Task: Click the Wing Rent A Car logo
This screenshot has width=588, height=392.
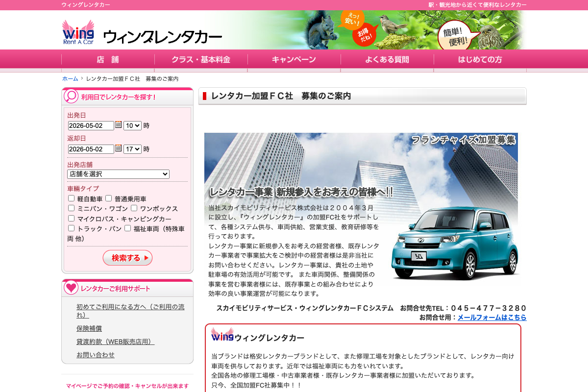Action: click(x=78, y=32)
